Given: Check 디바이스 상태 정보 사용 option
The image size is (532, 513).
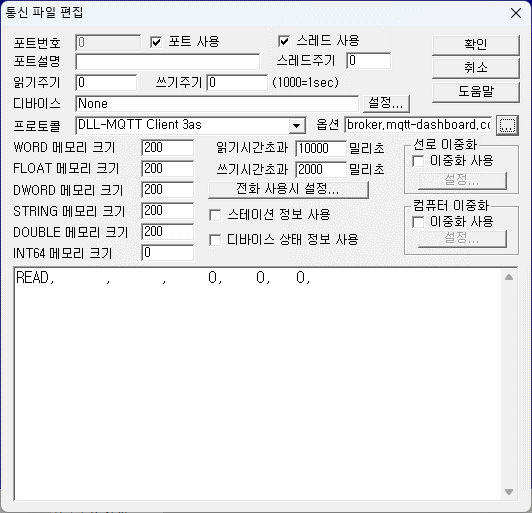Looking at the screenshot, I should (x=215, y=240).
